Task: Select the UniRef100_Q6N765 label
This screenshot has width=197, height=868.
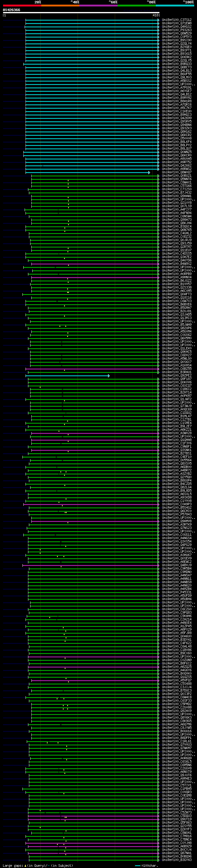Action: point(176,230)
